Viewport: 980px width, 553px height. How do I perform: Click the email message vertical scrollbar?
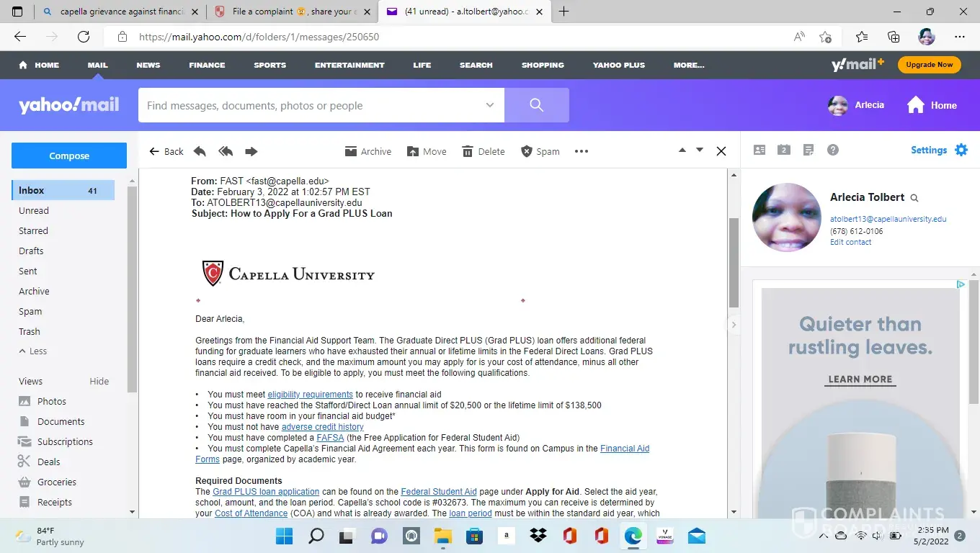pos(734,263)
